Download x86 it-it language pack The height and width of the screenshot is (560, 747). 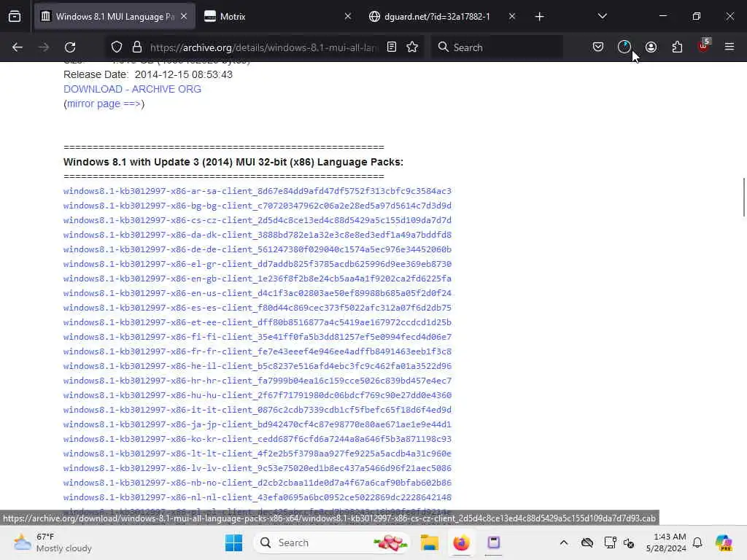pos(258,410)
